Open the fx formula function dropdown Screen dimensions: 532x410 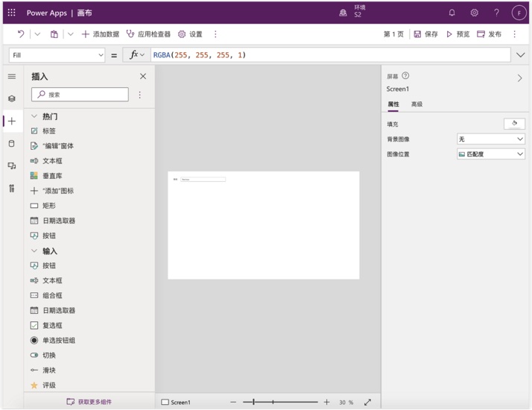[x=137, y=54]
